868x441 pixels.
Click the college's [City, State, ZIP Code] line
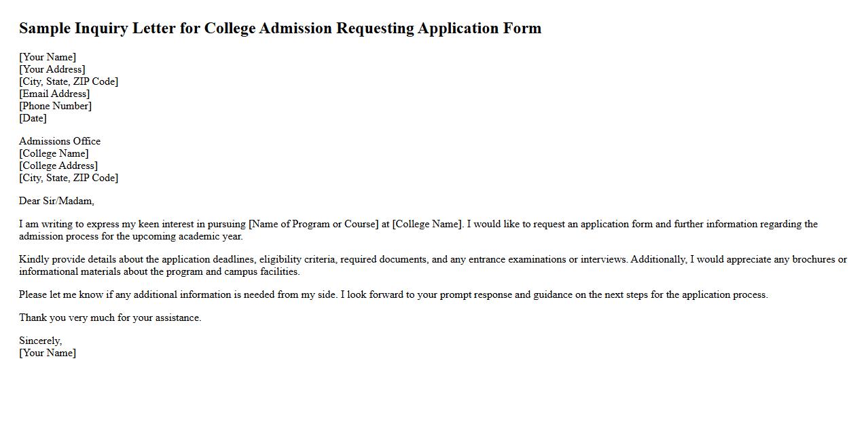pos(69,178)
